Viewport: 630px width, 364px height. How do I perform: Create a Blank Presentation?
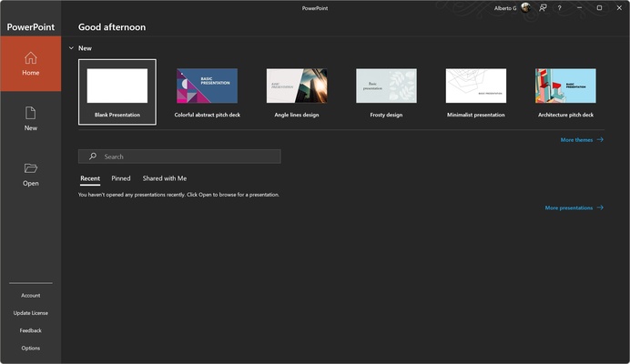tap(117, 92)
